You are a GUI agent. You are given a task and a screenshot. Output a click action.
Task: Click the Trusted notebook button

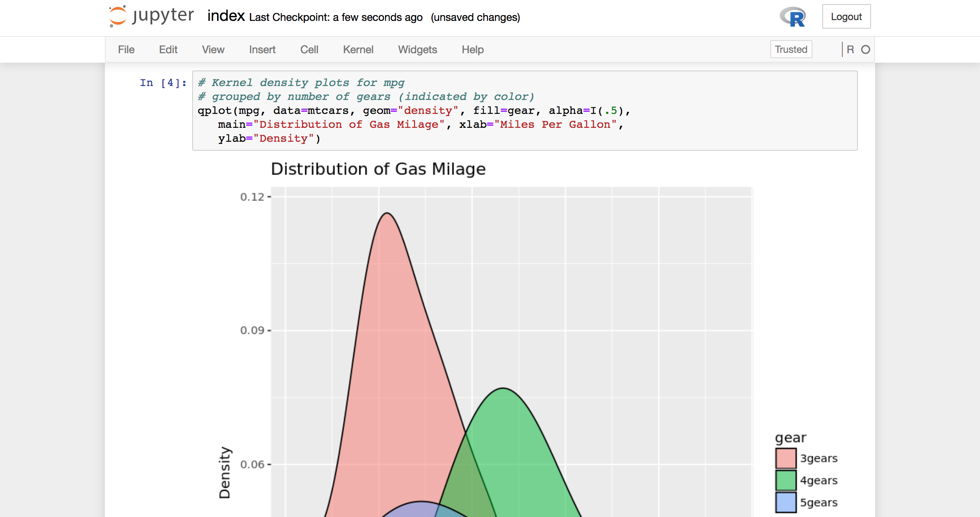(x=791, y=50)
